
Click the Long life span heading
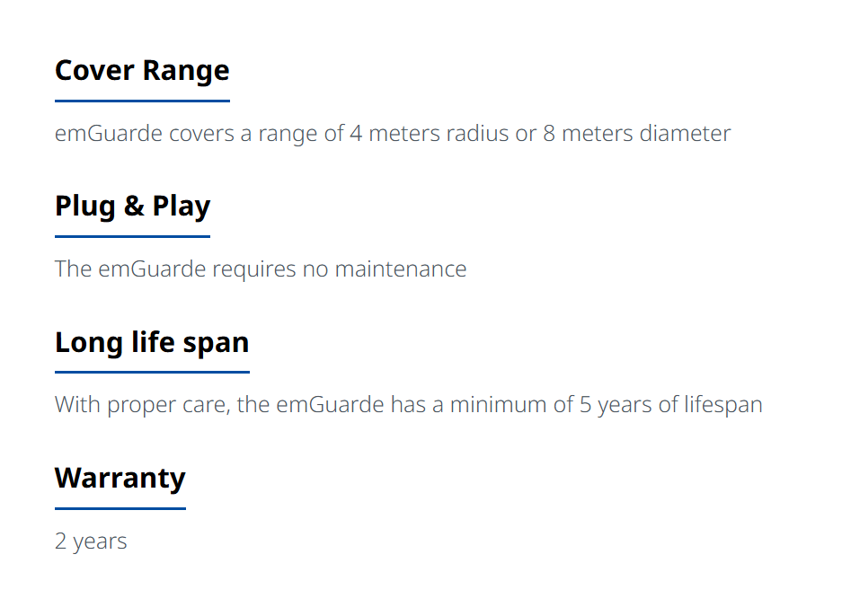click(152, 342)
